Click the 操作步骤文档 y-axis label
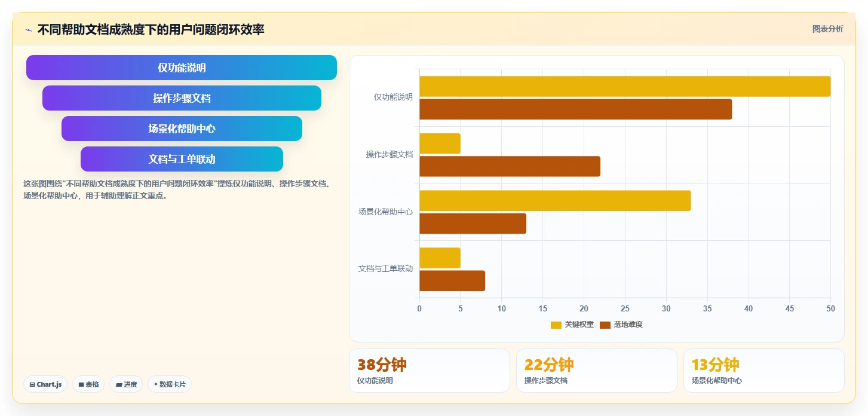The width and height of the screenshot is (868, 416). (x=389, y=154)
